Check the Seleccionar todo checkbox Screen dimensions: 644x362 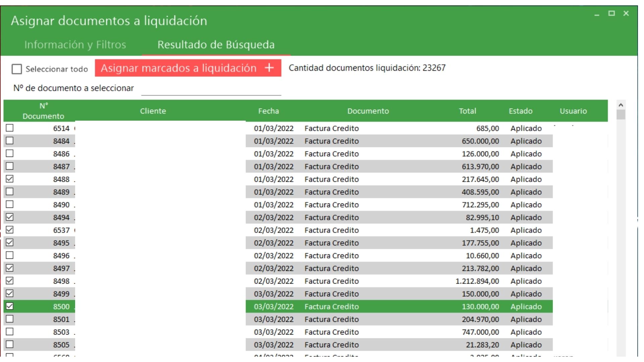tap(16, 69)
